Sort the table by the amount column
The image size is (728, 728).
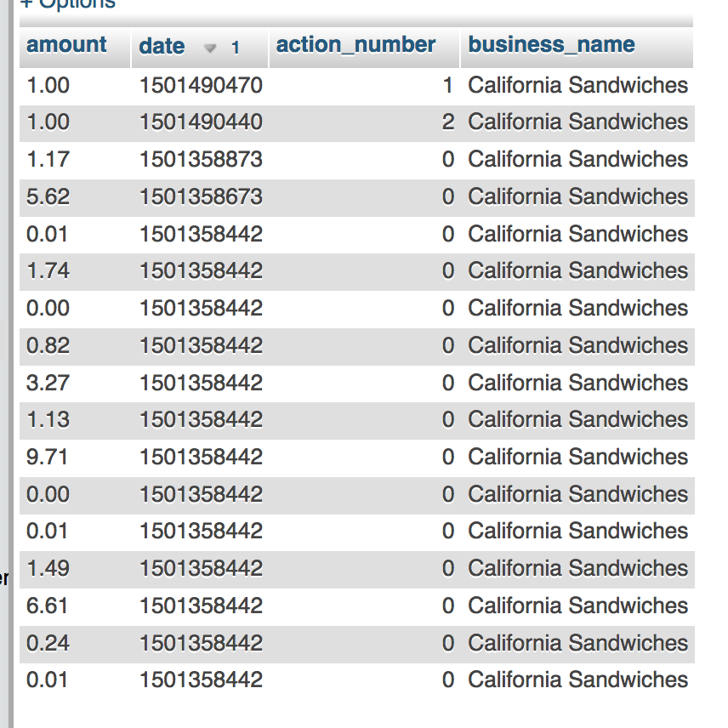[67, 45]
